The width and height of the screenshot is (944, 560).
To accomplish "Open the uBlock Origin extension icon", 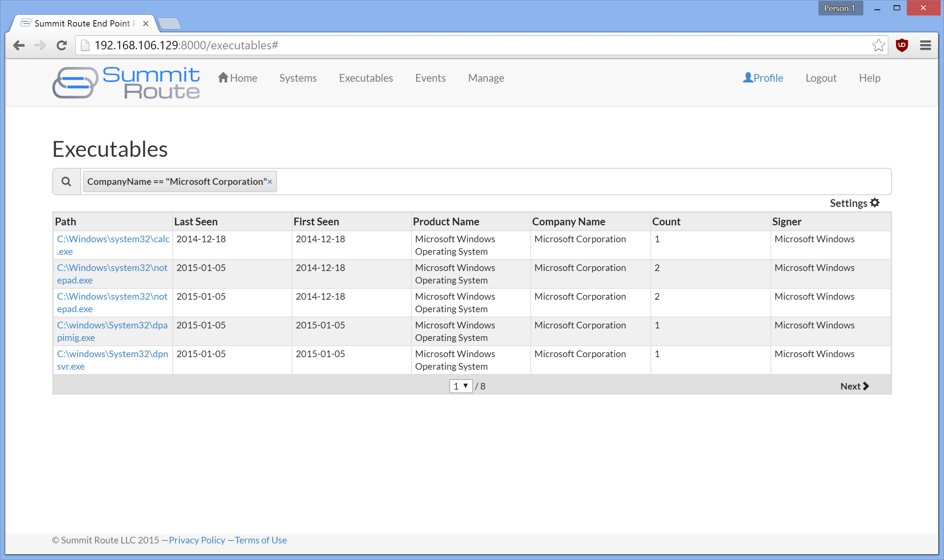I will pyautogui.click(x=902, y=45).
